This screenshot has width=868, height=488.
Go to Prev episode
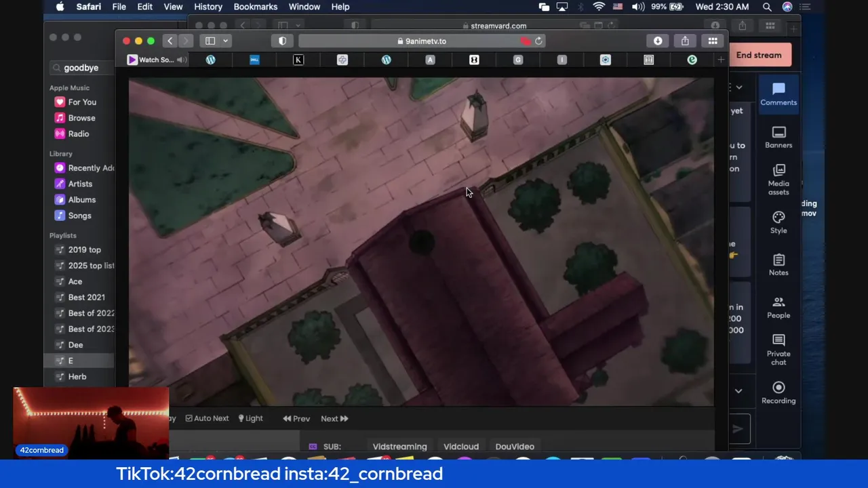coord(296,418)
